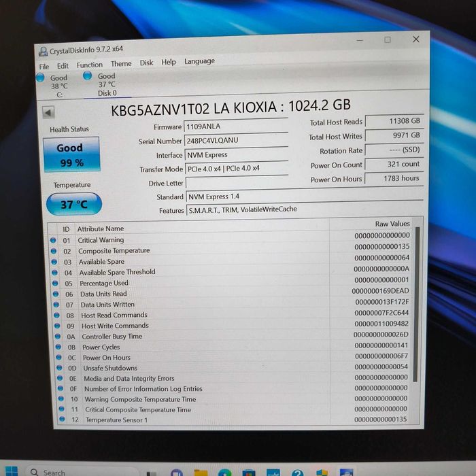Screen dimensions: 476x476
Task: Click the Standard field NVM Express 1.4
Action: coord(305,196)
